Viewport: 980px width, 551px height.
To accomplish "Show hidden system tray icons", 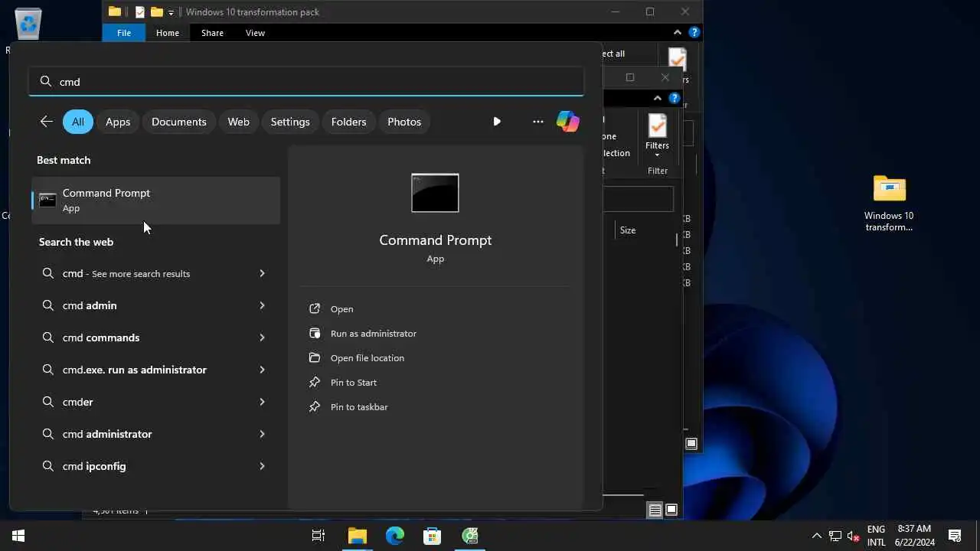I will [816, 536].
